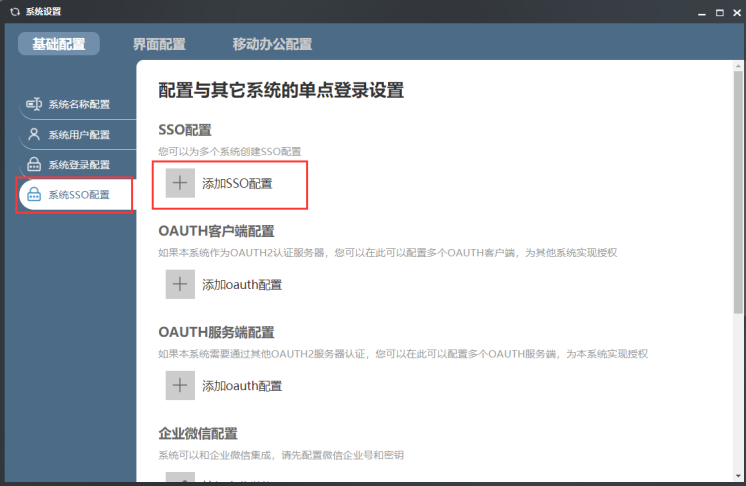Click the plus icon under OAUTH服务端配置
This screenshot has height=486, width=746.
180,386
